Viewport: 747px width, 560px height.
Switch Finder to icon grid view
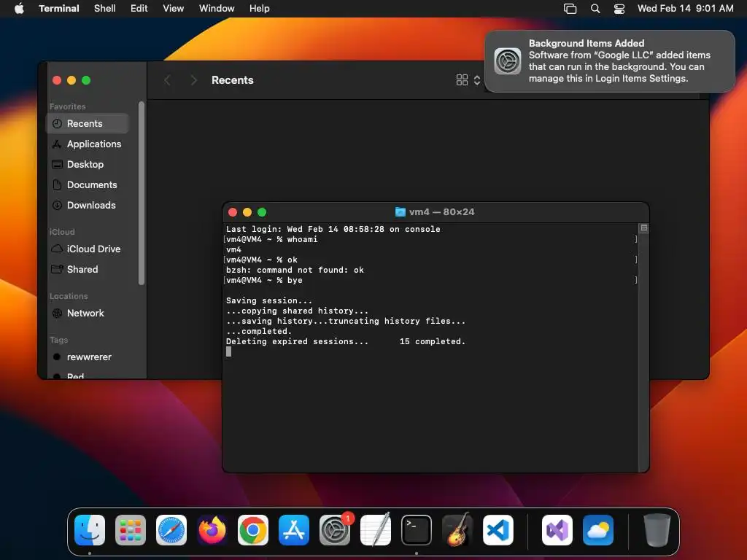[x=462, y=80]
